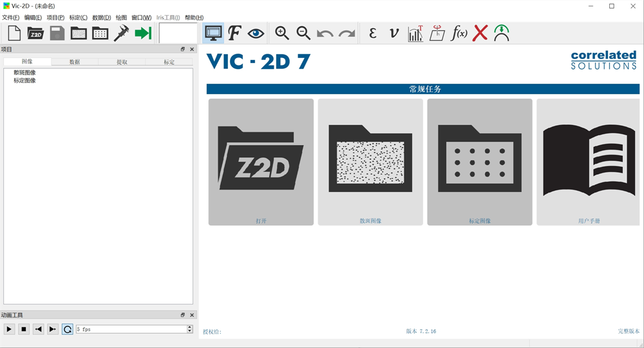Redo the action with forward arrow
Screen dimensions: 644x348
[346, 34]
